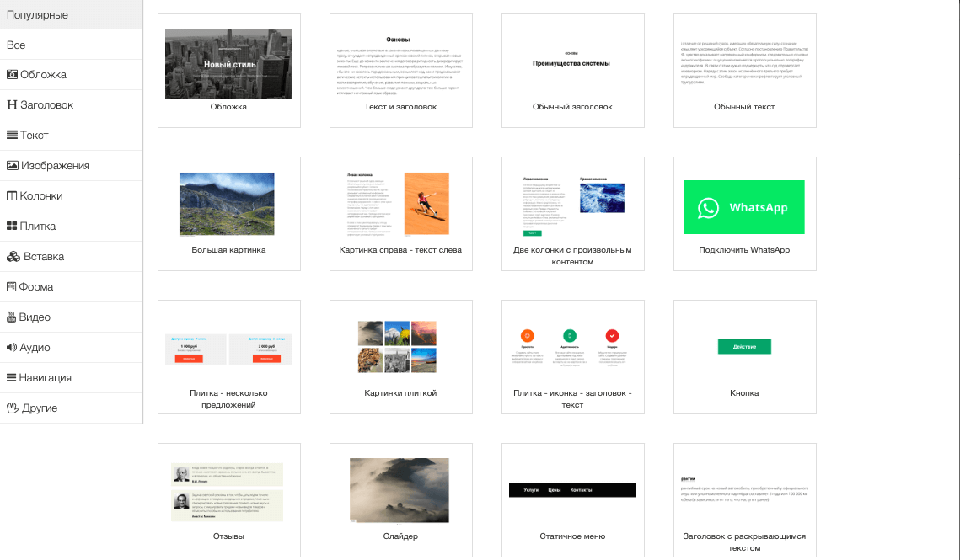Screen dimensions: 960x560
Task: Choose the Текст и заголовок block
Action: coord(401,71)
